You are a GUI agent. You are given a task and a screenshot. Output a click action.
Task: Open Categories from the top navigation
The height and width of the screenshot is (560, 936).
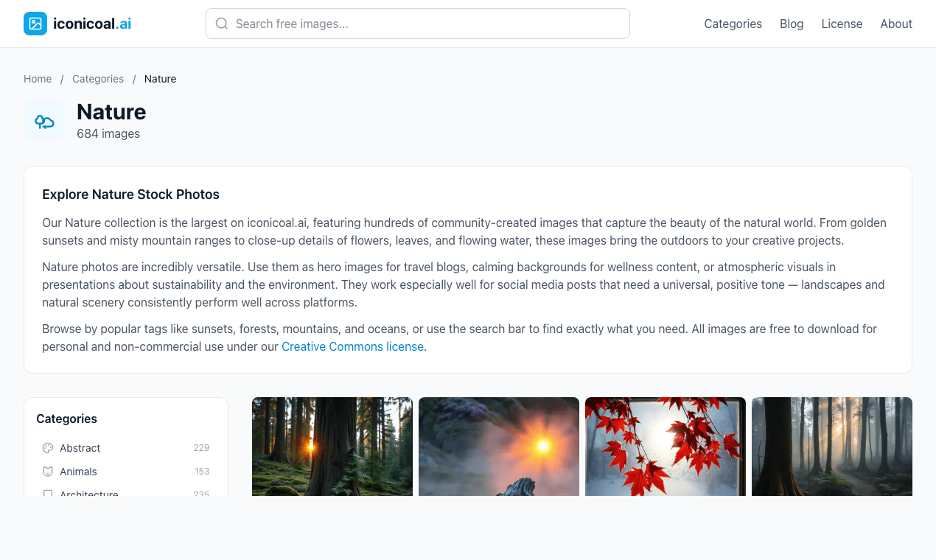click(733, 24)
